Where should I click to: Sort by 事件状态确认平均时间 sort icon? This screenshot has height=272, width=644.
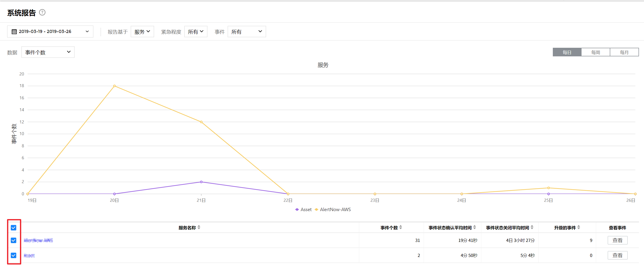click(475, 227)
